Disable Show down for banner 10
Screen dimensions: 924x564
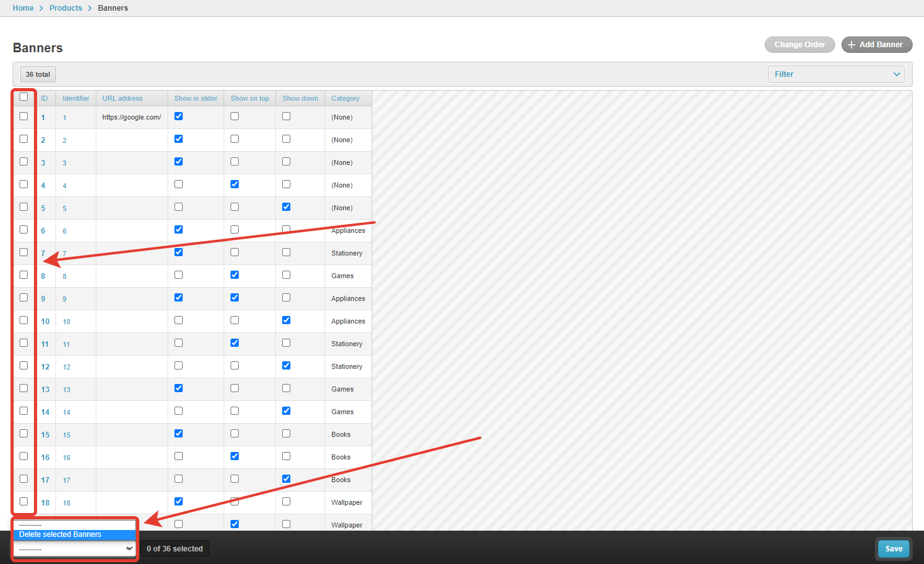pos(287,320)
